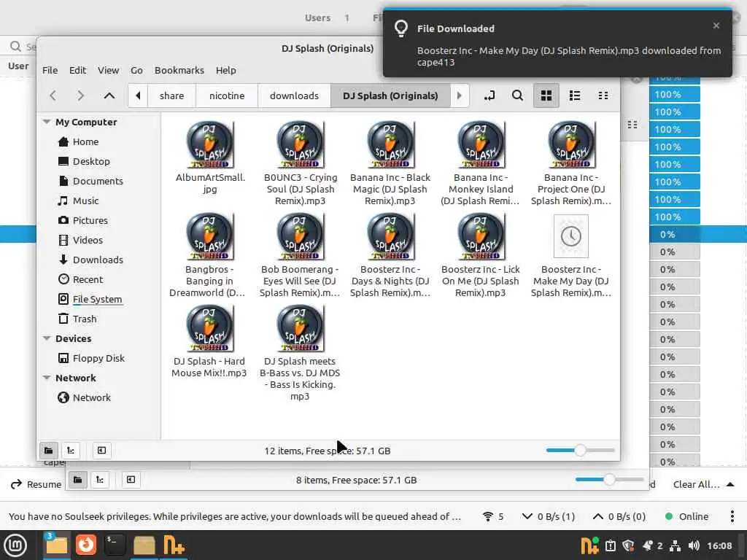
Task: Open Floppy Disk device
Action: tap(98, 358)
